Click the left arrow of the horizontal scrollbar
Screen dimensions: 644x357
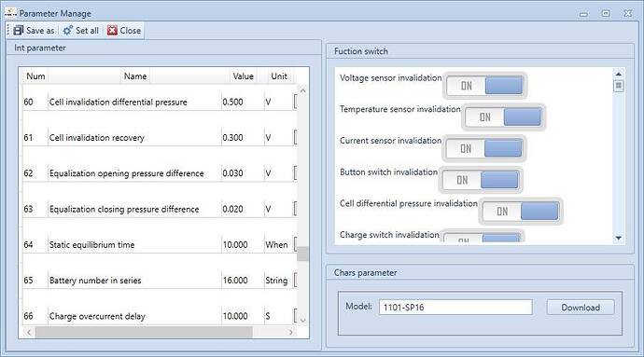tap(29, 332)
